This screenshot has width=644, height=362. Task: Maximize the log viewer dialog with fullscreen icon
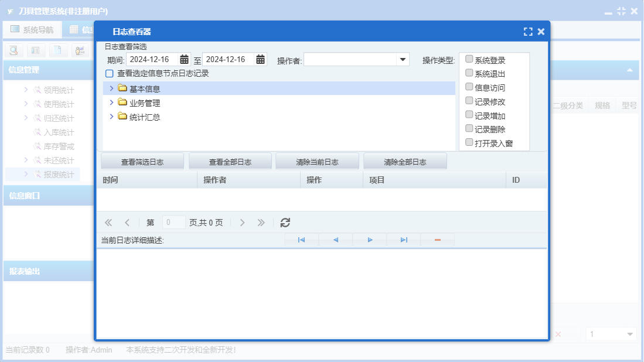[x=528, y=32]
